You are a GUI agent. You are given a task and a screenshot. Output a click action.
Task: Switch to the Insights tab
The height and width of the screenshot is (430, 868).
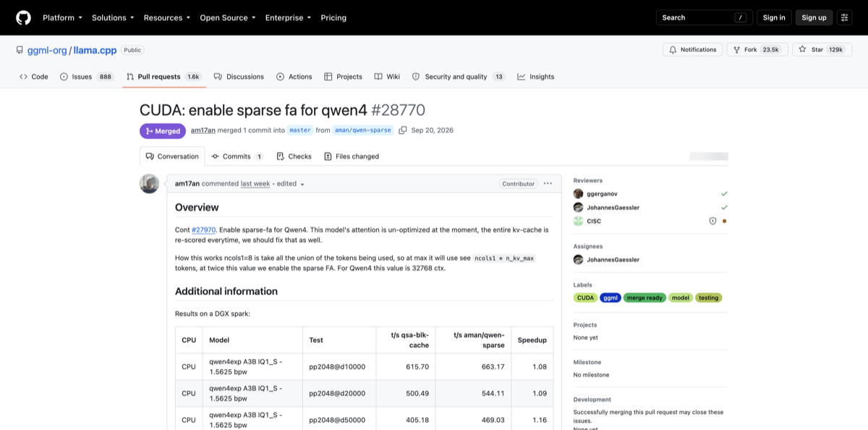pos(536,77)
